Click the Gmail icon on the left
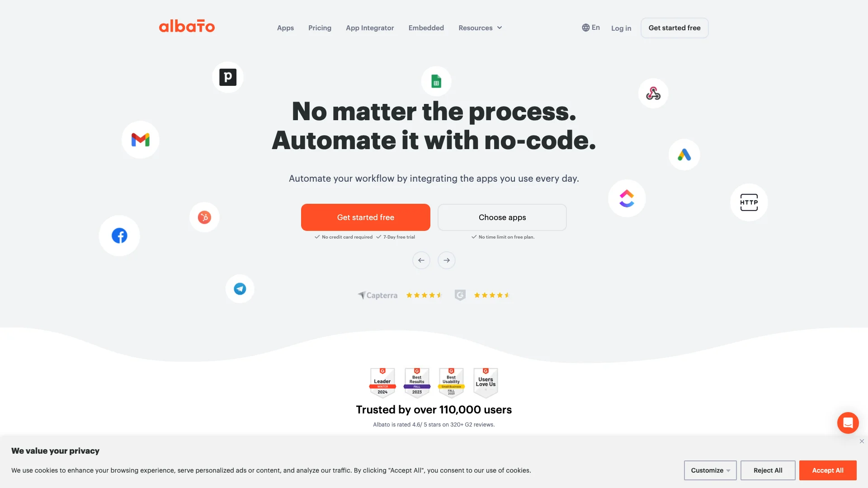Image resolution: width=868 pixels, height=488 pixels. point(140,139)
